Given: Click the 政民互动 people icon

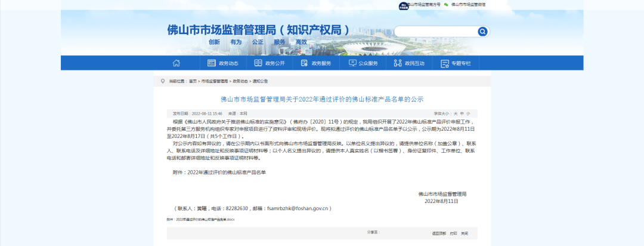Looking at the screenshot, I should click(398, 63).
